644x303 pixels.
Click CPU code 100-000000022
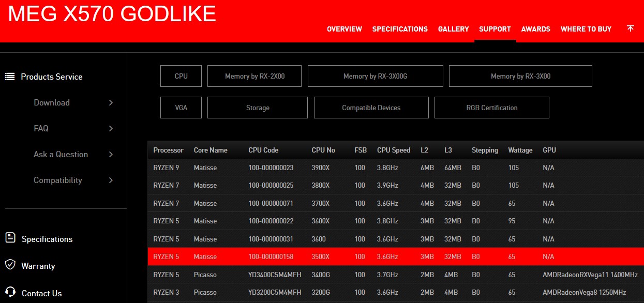[271, 221]
